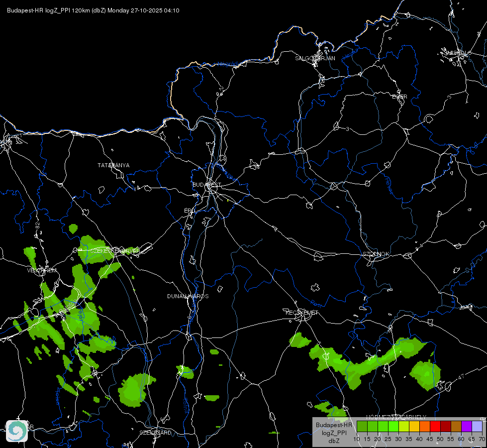The height and width of the screenshot is (448, 487).
Task: Click the 'SZOLNOK' city label
Action: point(376,254)
